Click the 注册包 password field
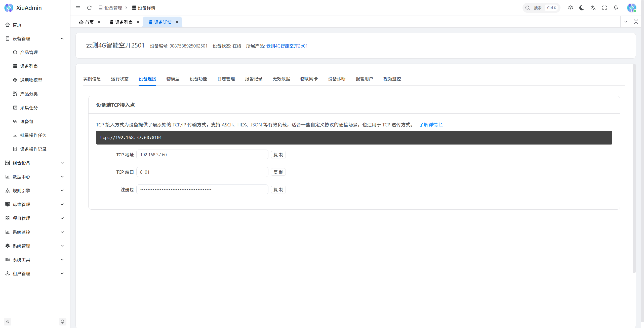The image size is (644, 328). tap(202, 190)
